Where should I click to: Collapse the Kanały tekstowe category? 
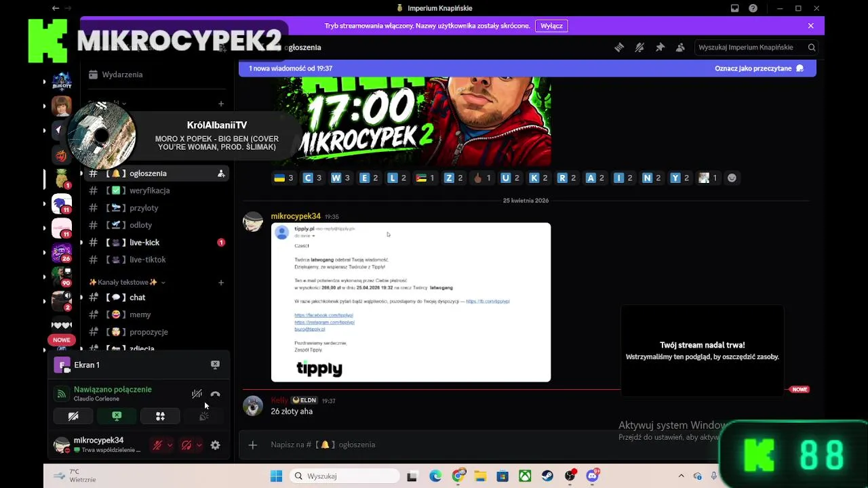coord(127,282)
